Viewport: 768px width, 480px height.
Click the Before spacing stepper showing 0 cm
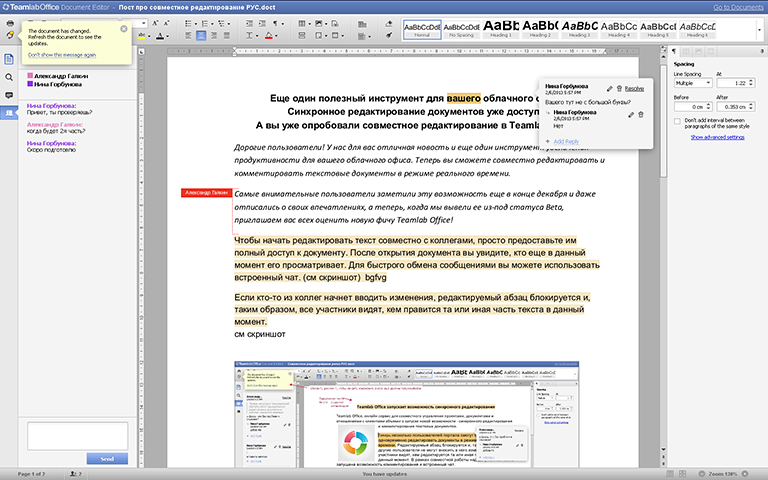click(693, 107)
